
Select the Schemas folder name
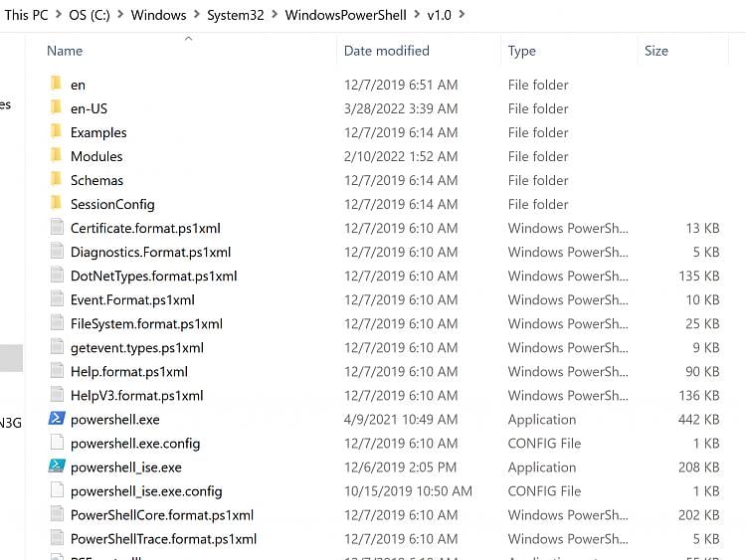click(x=96, y=180)
